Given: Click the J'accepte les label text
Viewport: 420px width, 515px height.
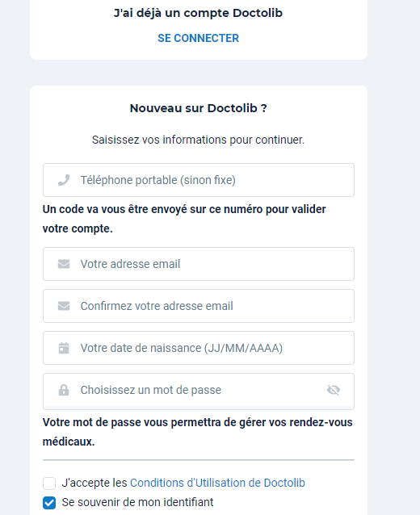Looking at the screenshot, I should click(94, 483).
